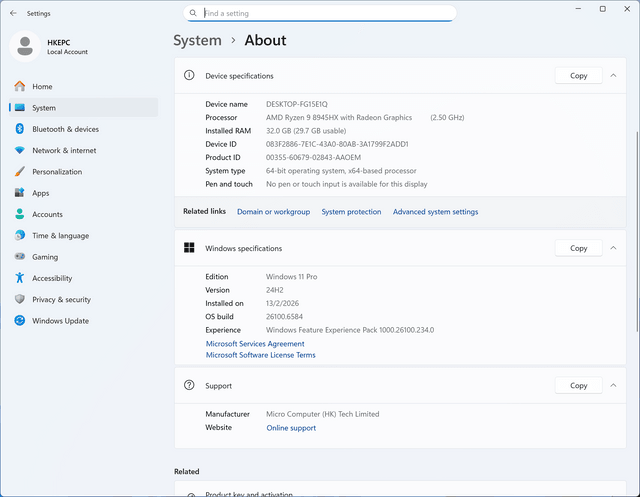Click the Personalization paintbrush icon
The height and width of the screenshot is (497, 640).
click(x=20, y=171)
